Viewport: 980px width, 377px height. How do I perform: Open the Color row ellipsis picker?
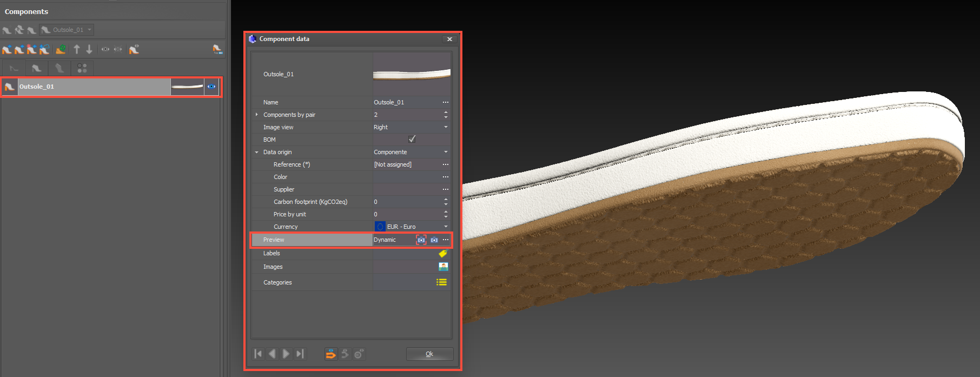[x=446, y=177]
